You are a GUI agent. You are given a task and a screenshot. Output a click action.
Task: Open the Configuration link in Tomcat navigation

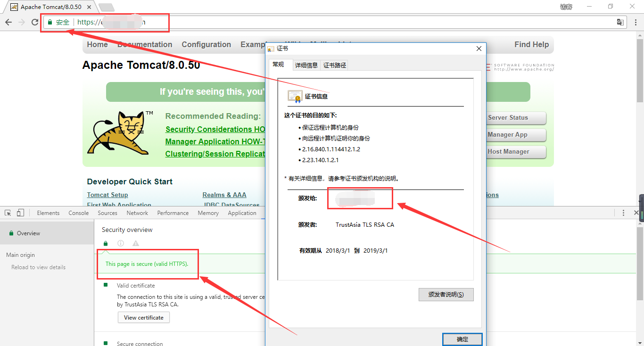pos(206,45)
